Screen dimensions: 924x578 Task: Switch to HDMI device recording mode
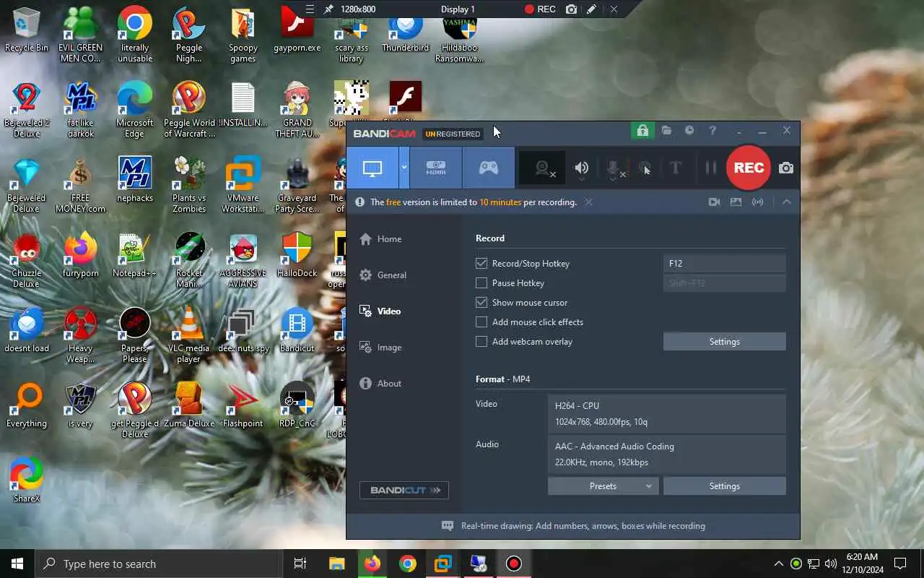click(436, 168)
